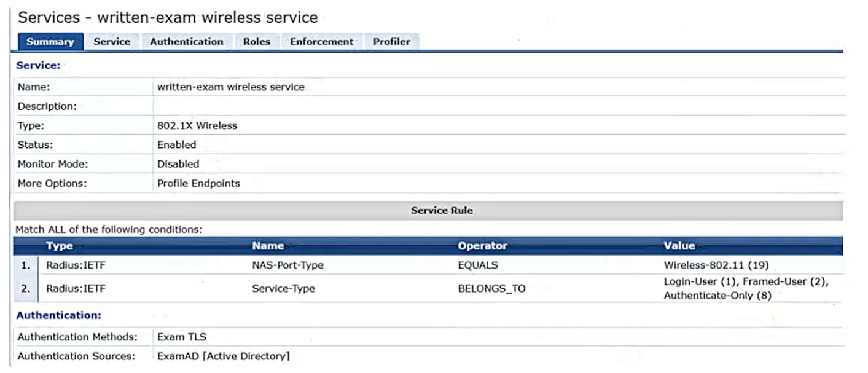Select the Service-Type rule name

point(283,288)
